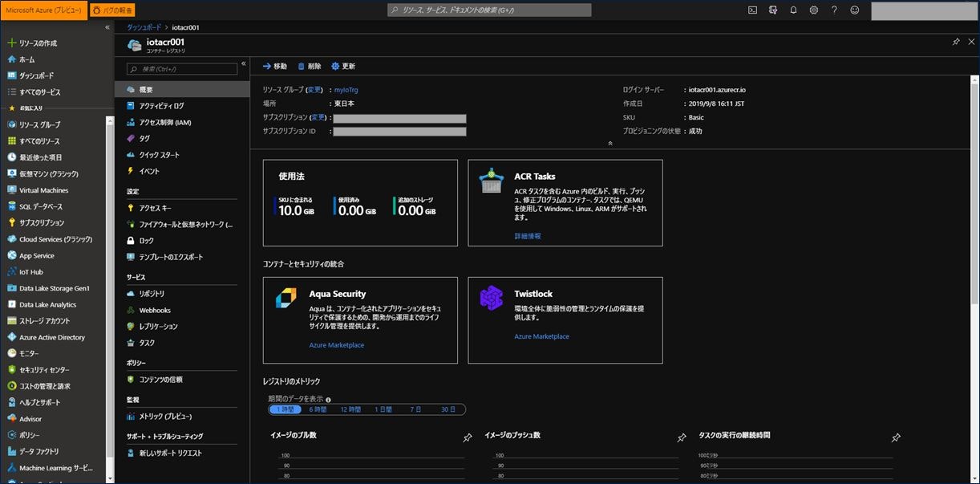Open the help question mark icon
Image resolution: width=980 pixels, height=484 pixels.
834,10
